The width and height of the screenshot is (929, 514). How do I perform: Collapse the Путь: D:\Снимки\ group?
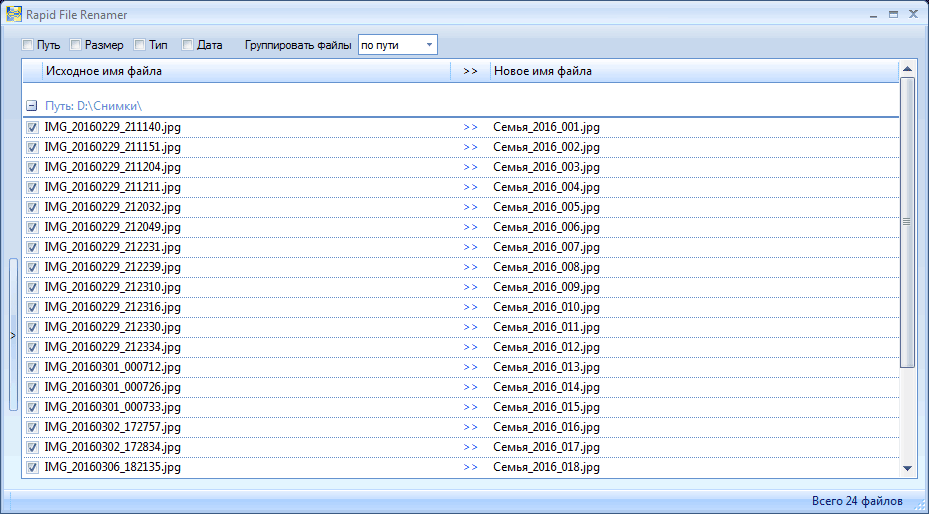click(x=32, y=105)
